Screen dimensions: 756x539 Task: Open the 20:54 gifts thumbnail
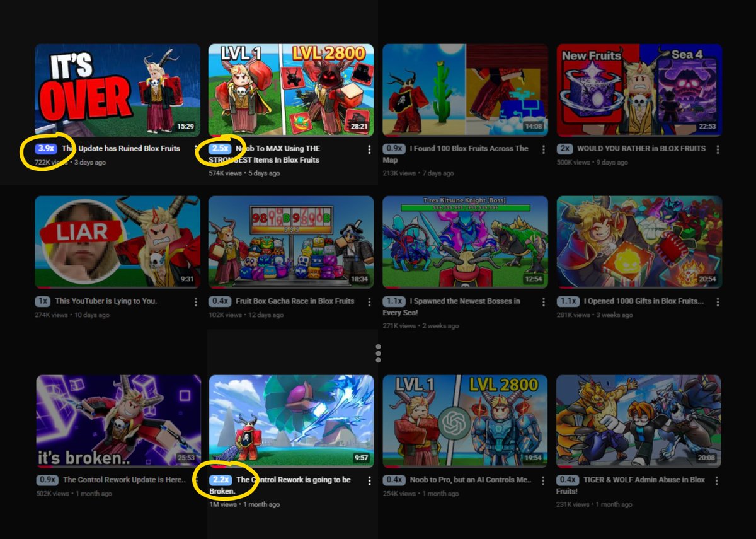(x=639, y=242)
